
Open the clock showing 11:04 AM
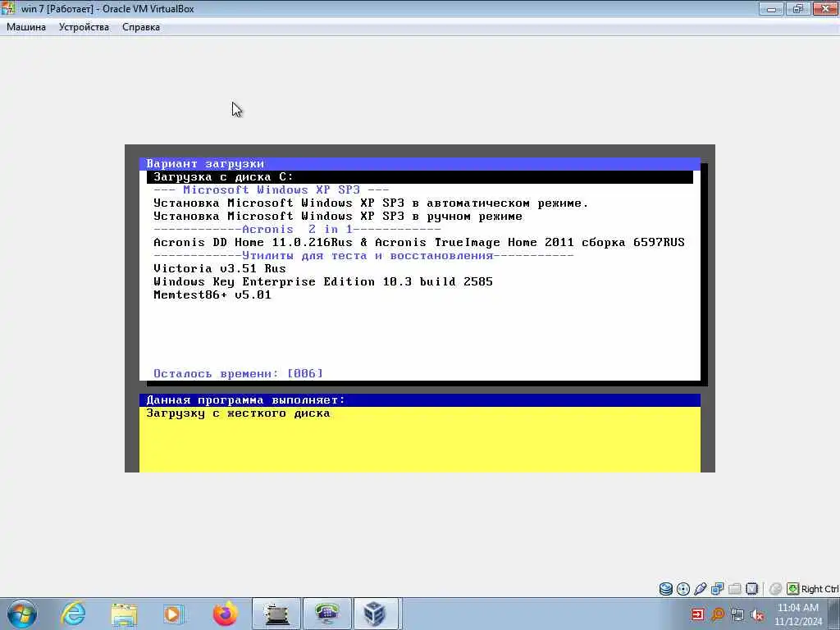click(797, 614)
